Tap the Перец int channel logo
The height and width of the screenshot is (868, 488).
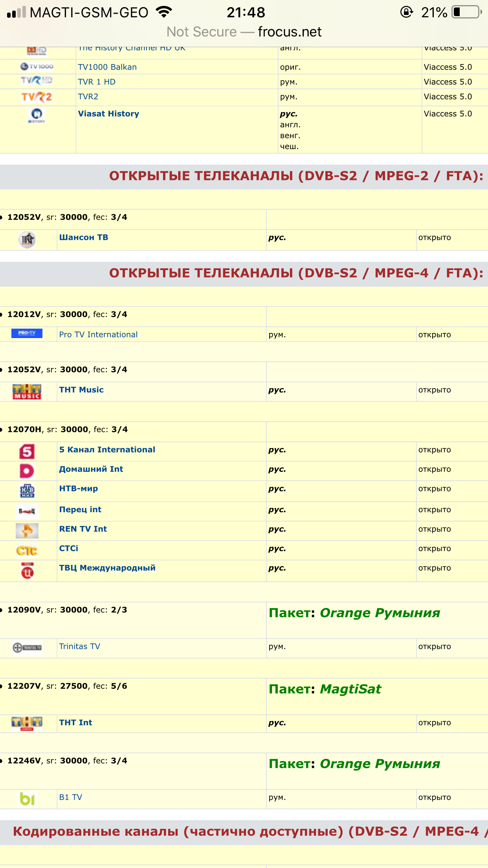point(27,511)
